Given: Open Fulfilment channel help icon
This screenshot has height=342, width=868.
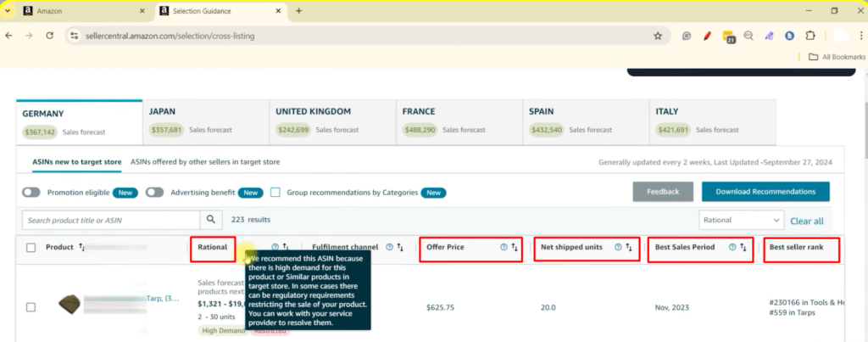Looking at the screenshot, I should pyautogui.click(x=389, y=247).
